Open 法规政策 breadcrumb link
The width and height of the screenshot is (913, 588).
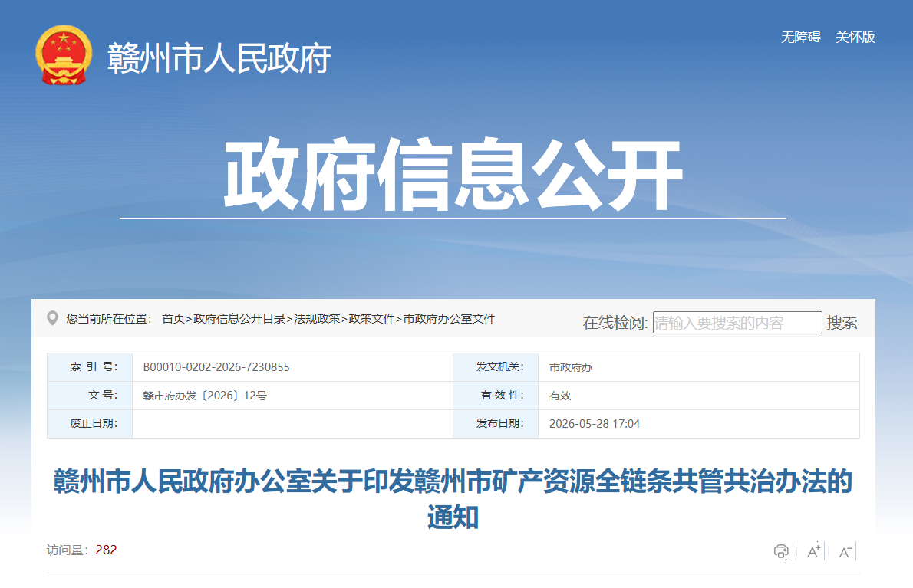(x=317, y=319)
